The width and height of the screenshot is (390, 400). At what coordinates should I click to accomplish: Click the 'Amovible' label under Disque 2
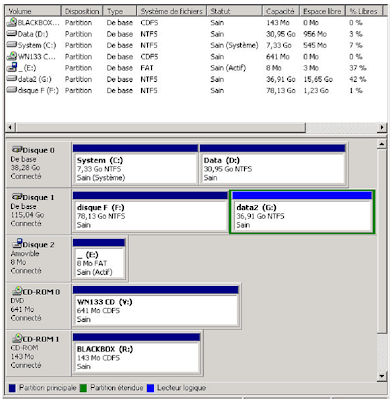(x=25, y=253)
